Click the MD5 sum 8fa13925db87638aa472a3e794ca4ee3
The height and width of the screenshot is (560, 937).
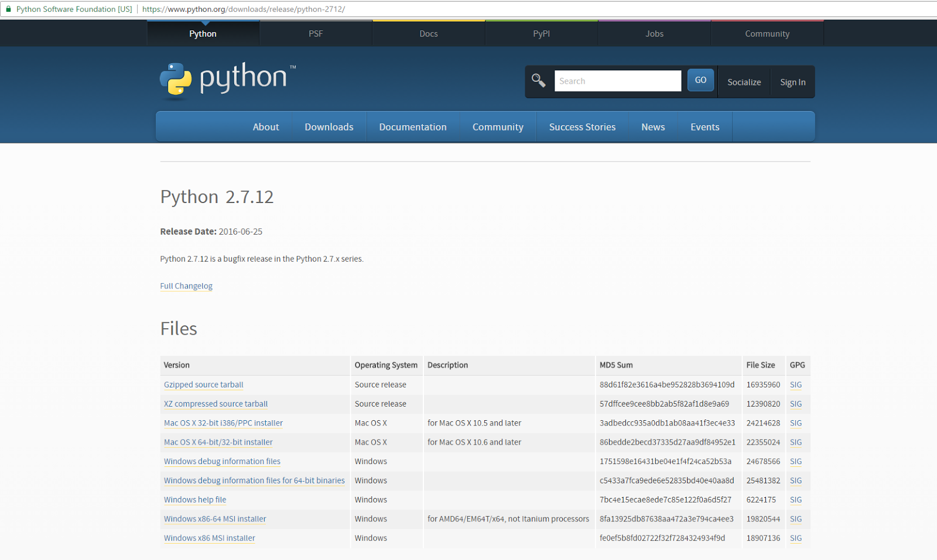pyautogui.click(x=666, y=519)
